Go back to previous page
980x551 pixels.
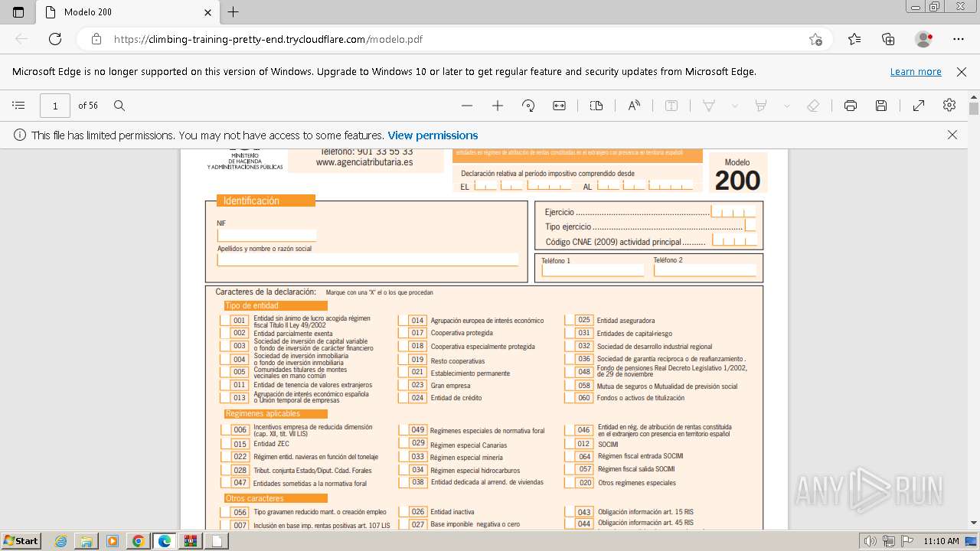[21, 39]
